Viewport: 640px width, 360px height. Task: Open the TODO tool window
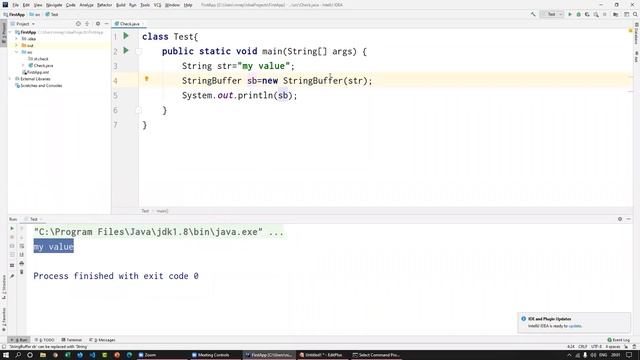coord(44,340)
